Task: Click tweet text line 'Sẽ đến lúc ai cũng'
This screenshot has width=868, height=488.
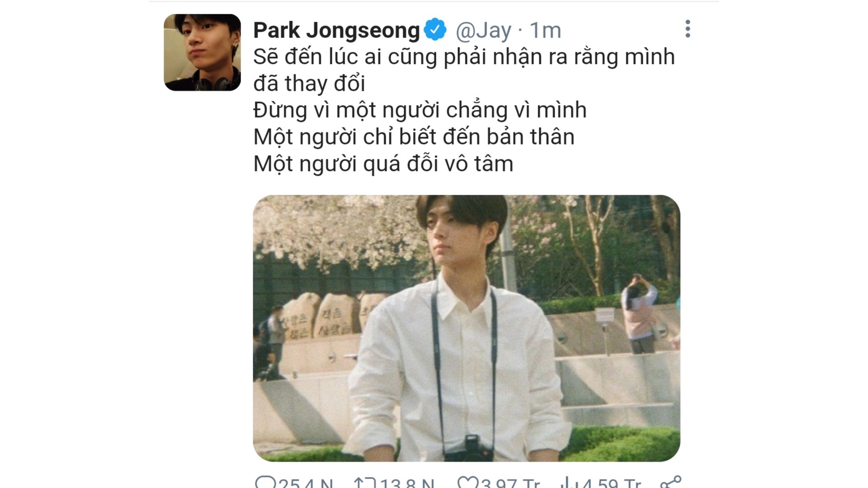Action: 346,57
